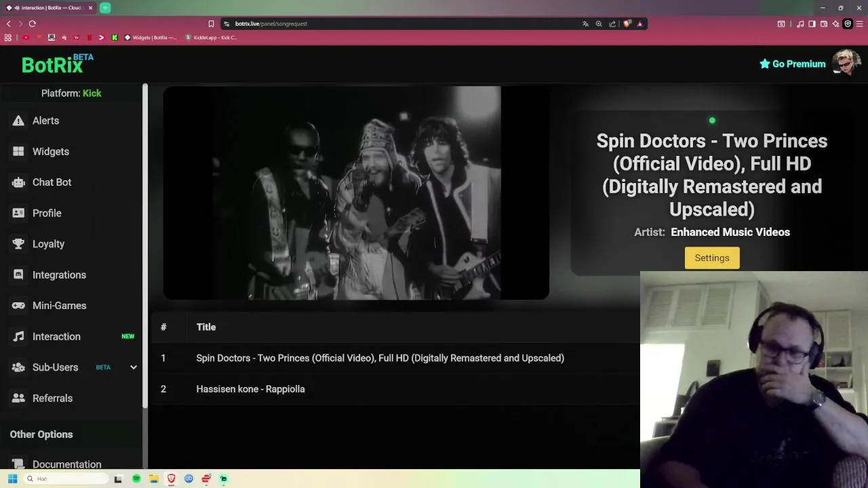This screenshot has width=868, height=488.
Task: Open the YouTube bookmark icon
Action: pos(26,37)
